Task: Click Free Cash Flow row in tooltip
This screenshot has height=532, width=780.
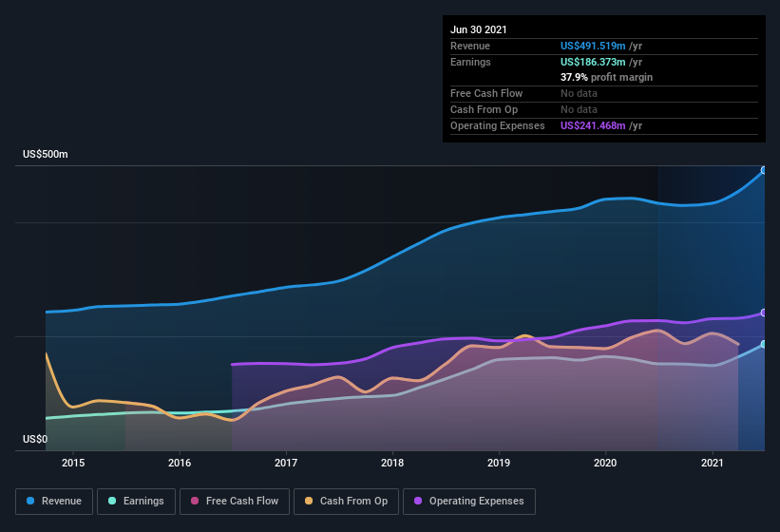Action: click(x=604, y=93)
